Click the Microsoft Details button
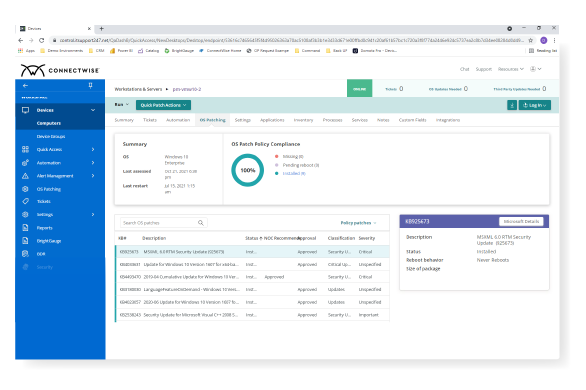Screen dimensions: 586x390 point(521,222)
